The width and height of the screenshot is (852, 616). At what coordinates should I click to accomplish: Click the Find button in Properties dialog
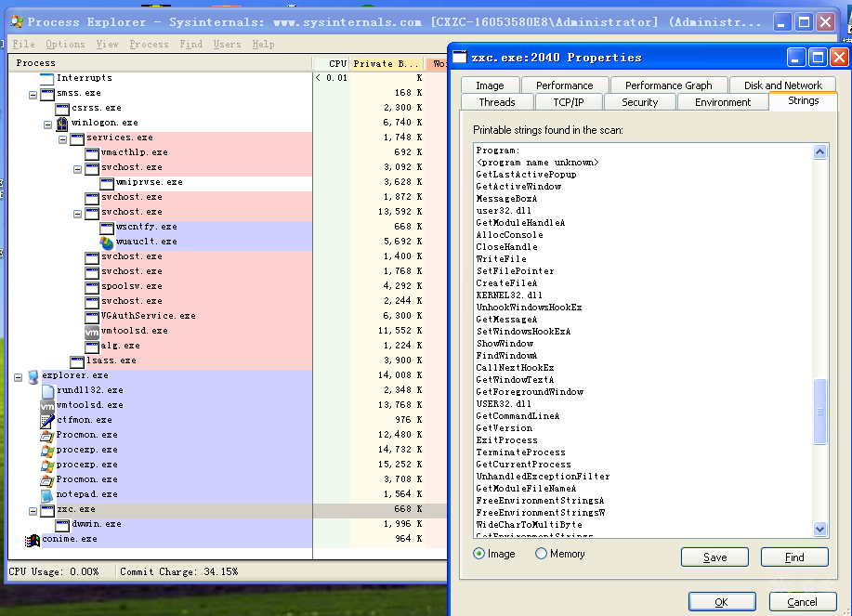click(x=794, y=557)
